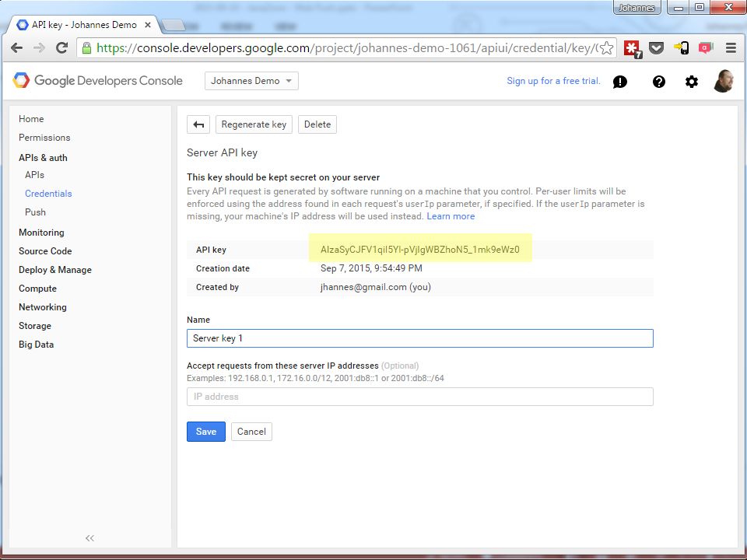Select the API key - Johannes Demo tab
This screenshot has height=560, width=747.
tap(84, 25)
